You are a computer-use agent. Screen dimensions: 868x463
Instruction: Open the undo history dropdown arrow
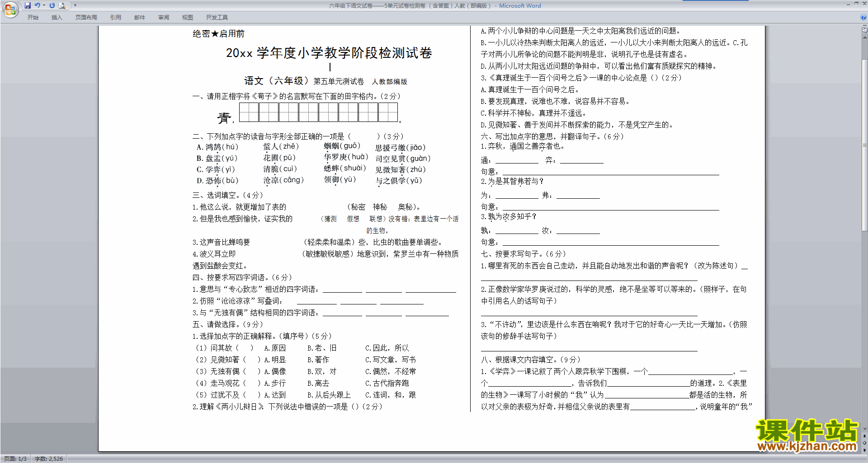(44, 5)
